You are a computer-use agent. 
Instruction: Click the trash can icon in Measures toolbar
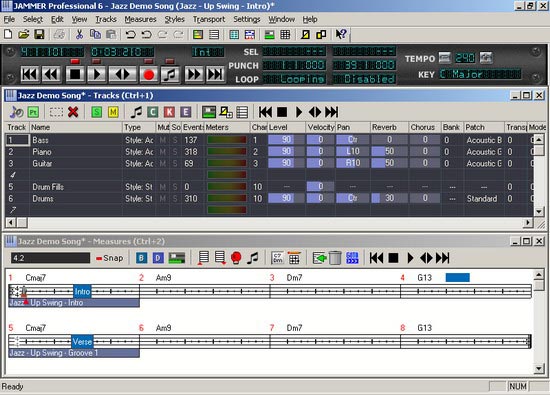[x=335, y=258]
